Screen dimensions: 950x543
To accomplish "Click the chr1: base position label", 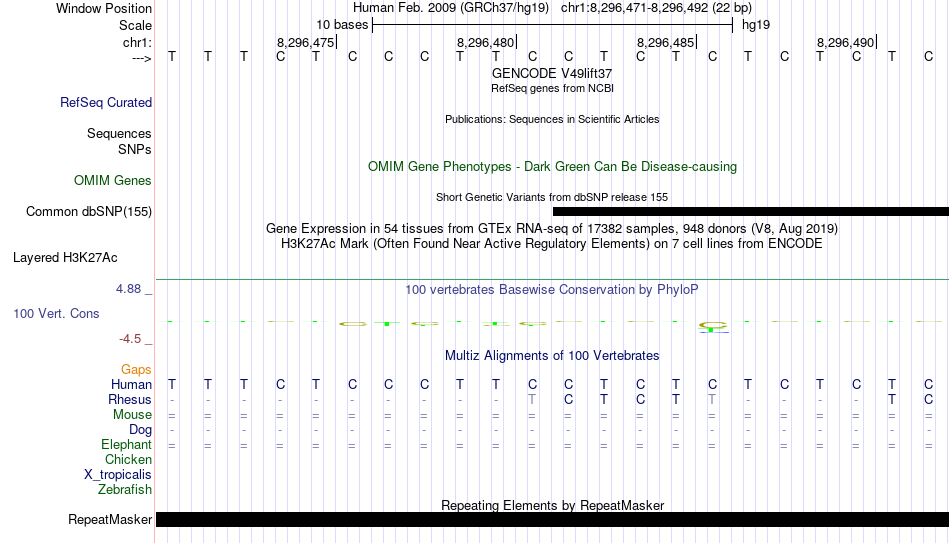I will 137,42.
